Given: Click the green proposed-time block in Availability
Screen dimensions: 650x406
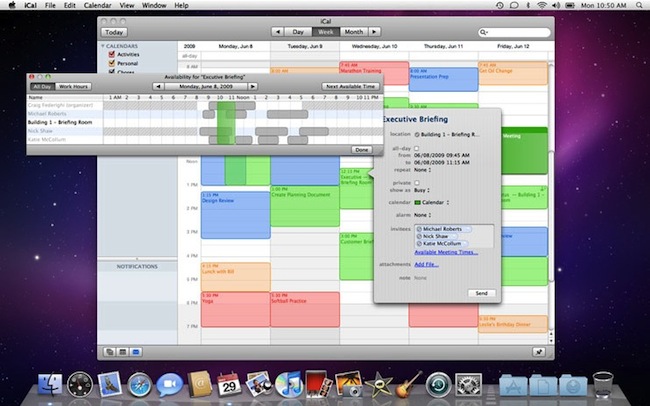Looking at the screenshot, I should click(x=226, y=123).
